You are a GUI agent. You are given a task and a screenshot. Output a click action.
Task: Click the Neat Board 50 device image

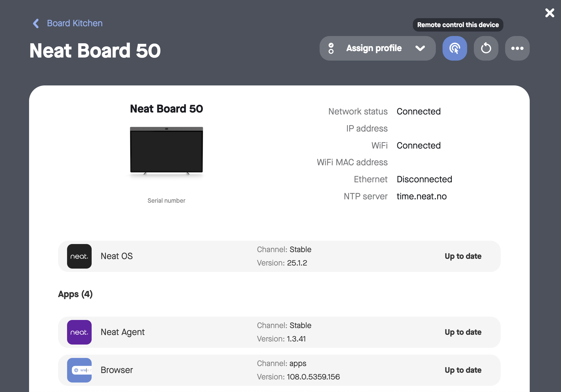pyautogui.click(x=167, y=151)
